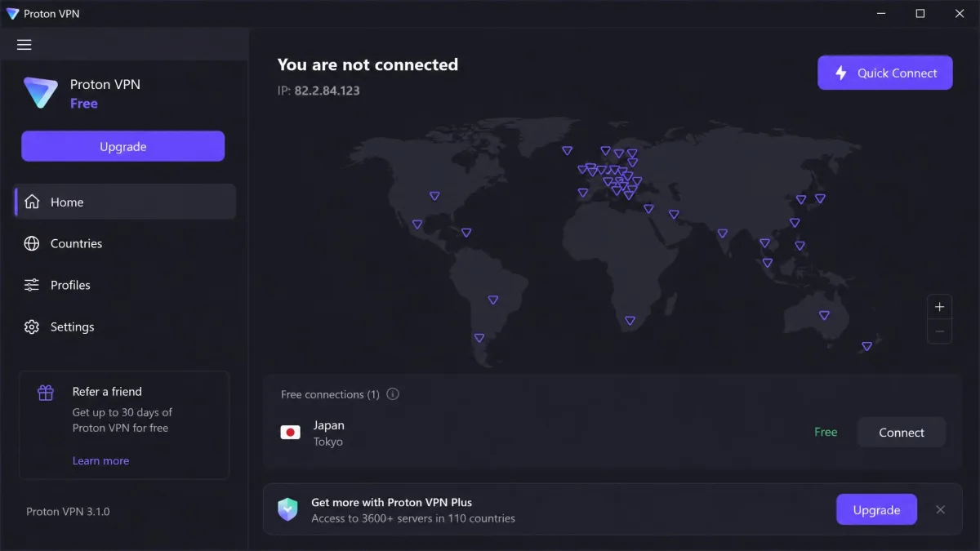
Task: Click the Tokyo city label
Action: (x=328, y=442)
